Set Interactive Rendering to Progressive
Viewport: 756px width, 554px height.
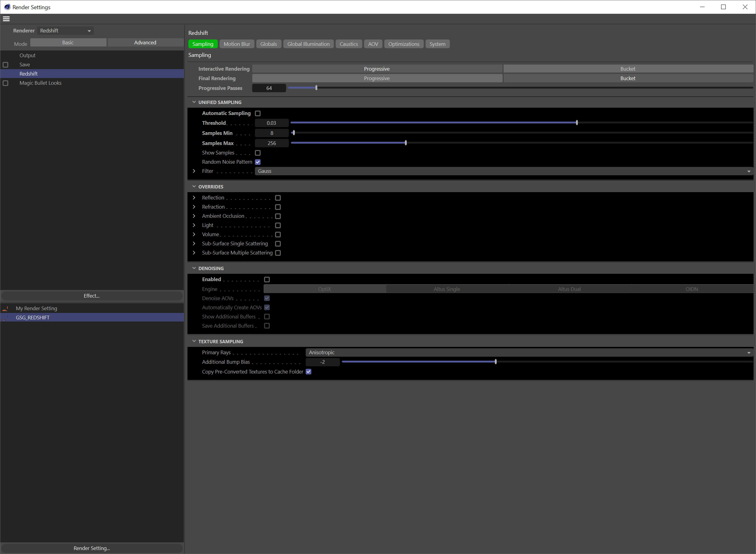pos(377,69)
